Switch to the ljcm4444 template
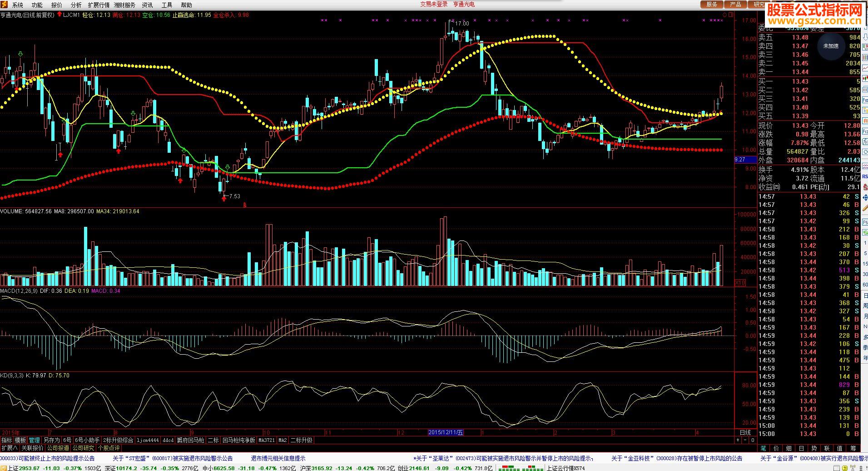This screenshot has height=471, width=868. [148, 440]
